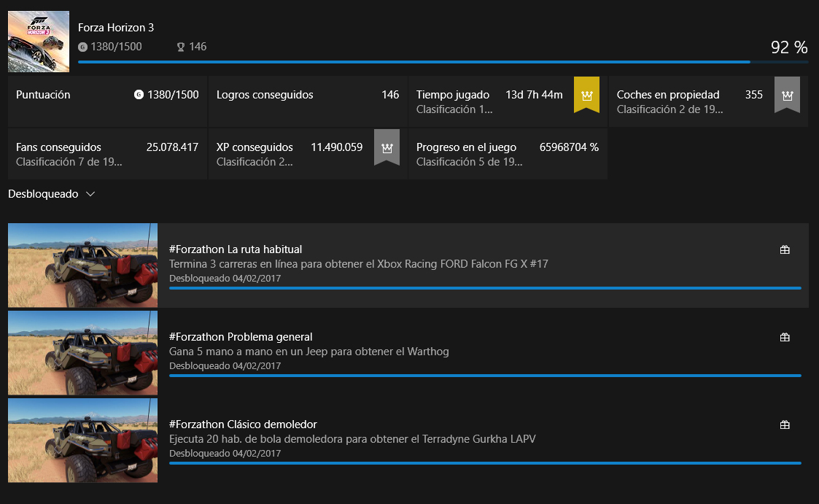
Task: Open the Fans conseguidos tile
Action: click(x=108, y=154)
